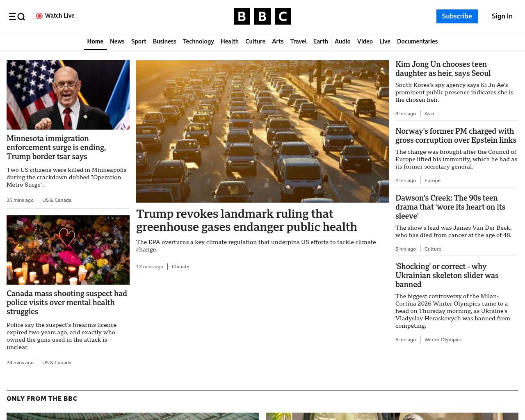Click the "12 mins ago" timestamp

pos(150,267)
